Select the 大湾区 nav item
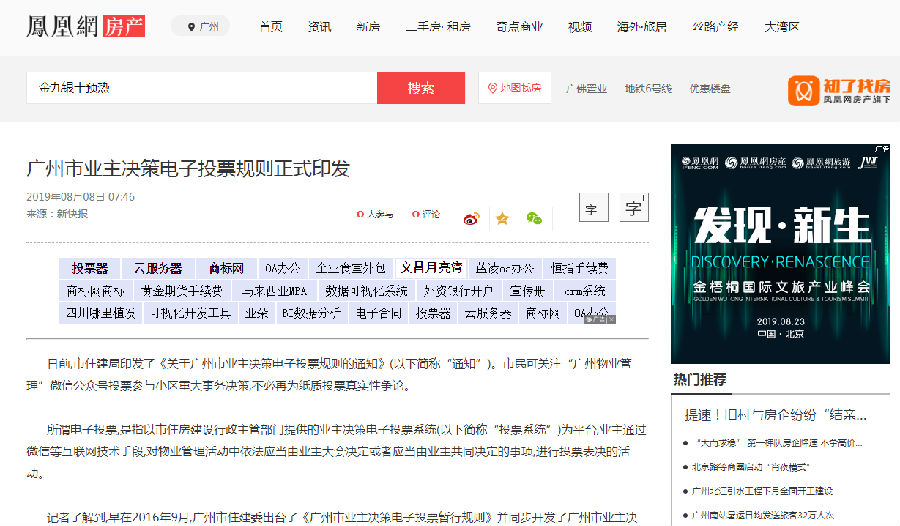 click(781, 27)
